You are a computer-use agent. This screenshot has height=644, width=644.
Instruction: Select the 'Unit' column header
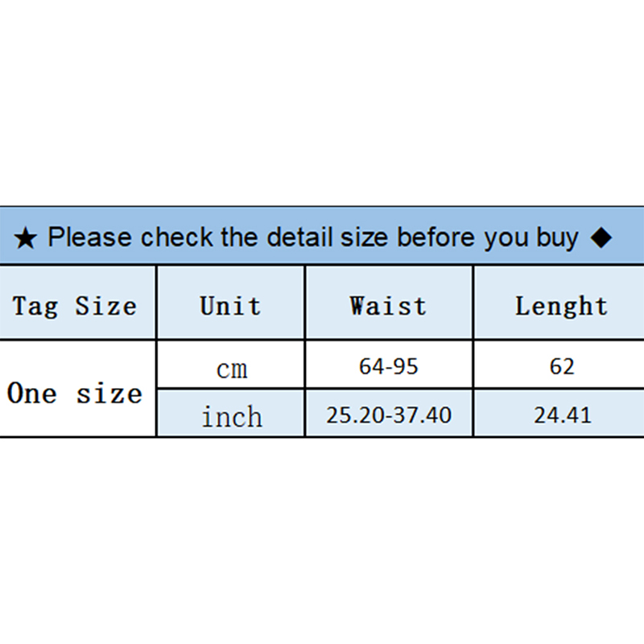pos(230,306)
